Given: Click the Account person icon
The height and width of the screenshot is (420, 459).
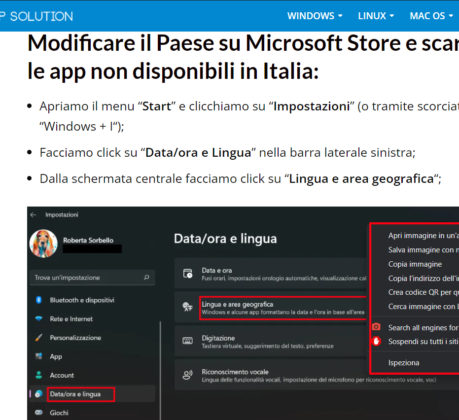Looking at the screenshot, I should (39, 375).
